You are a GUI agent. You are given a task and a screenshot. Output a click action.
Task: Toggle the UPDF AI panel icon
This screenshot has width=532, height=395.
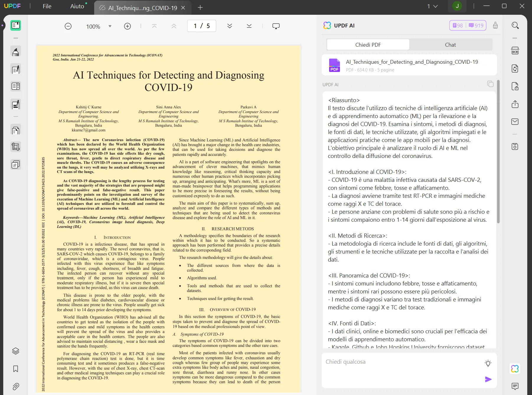[515, 368]
